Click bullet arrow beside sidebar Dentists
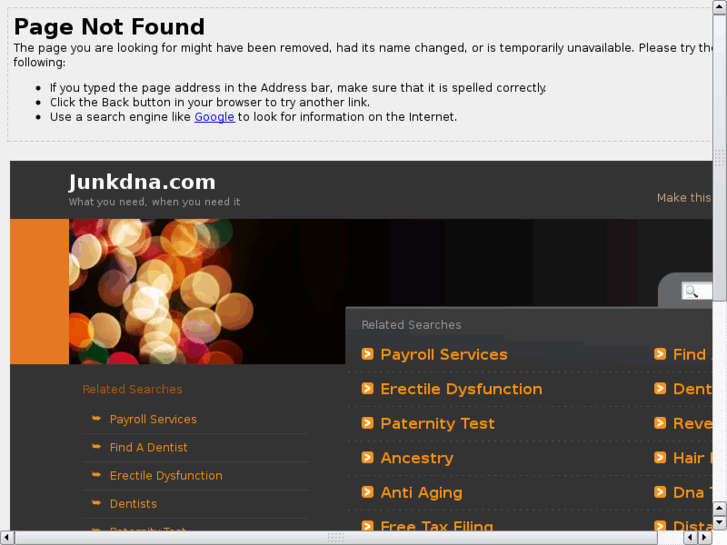The width and height of the screenshot is (727, 545). click(96, 503)
